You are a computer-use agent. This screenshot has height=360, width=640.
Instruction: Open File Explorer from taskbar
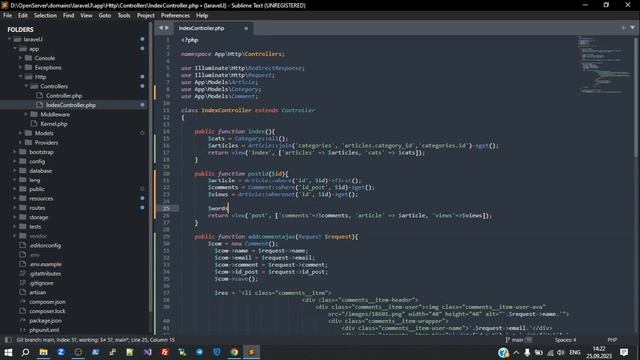pyautogui.click(x=43, y=352)
